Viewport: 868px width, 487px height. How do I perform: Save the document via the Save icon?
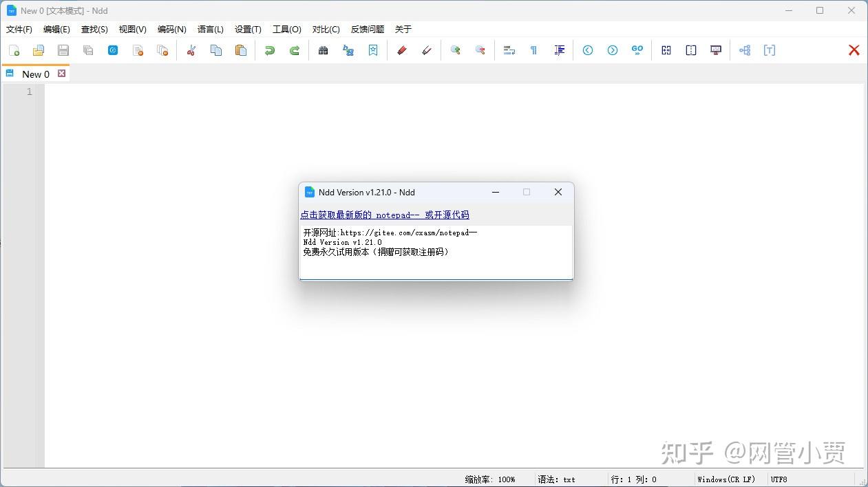63,50
